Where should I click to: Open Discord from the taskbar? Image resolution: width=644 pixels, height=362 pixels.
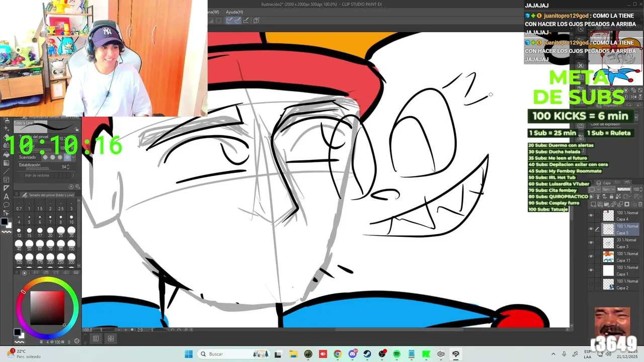coord(352,354)
